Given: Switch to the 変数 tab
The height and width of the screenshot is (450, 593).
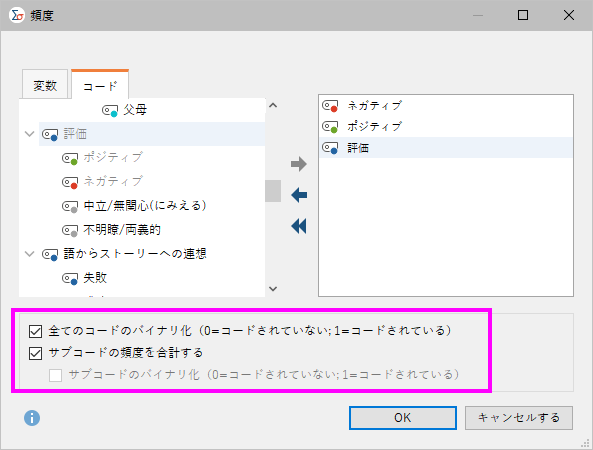Looking at the screenshot, I should click(x=45, y=85).
